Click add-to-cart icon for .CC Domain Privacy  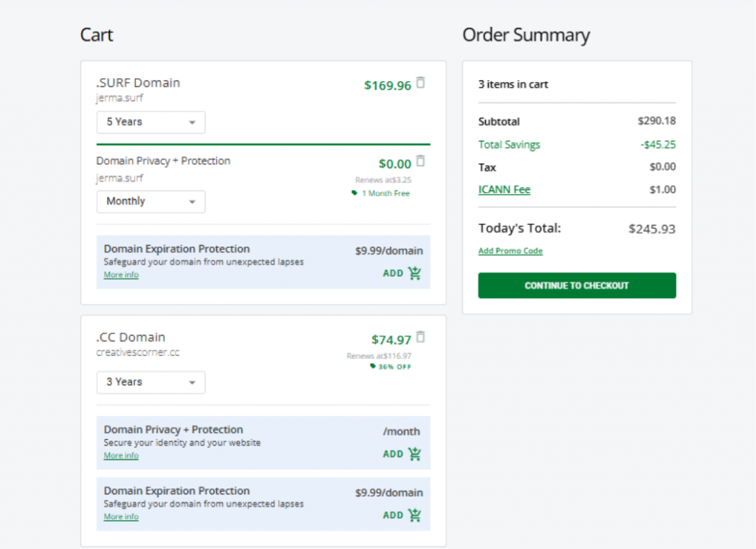(415, 455)
